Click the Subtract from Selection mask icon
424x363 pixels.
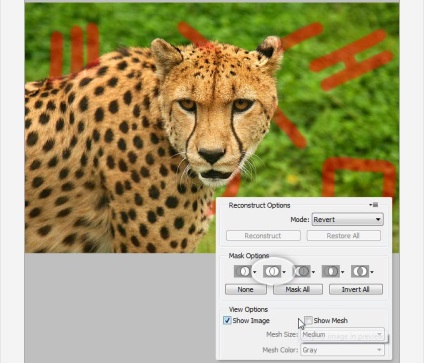click(x=302, y=271)
